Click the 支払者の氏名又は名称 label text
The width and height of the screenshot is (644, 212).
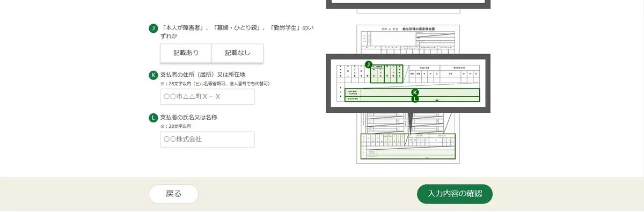188,117
